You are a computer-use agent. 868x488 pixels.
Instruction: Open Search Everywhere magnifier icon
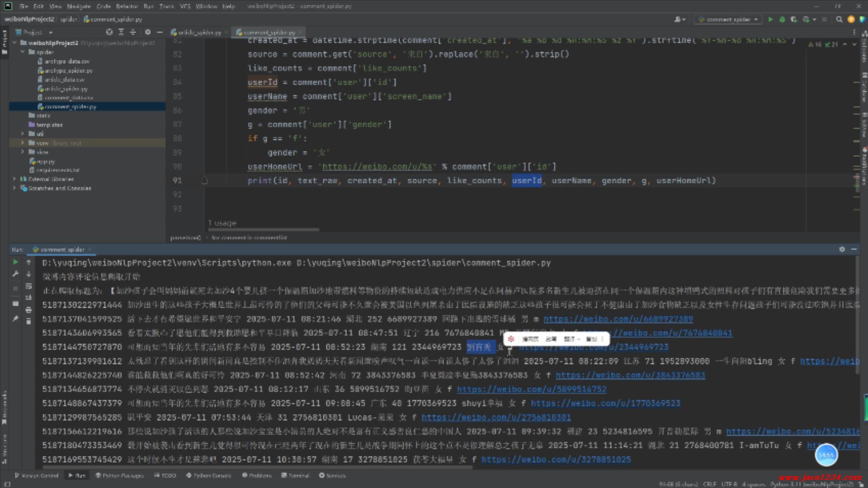(x=839, y=19)
